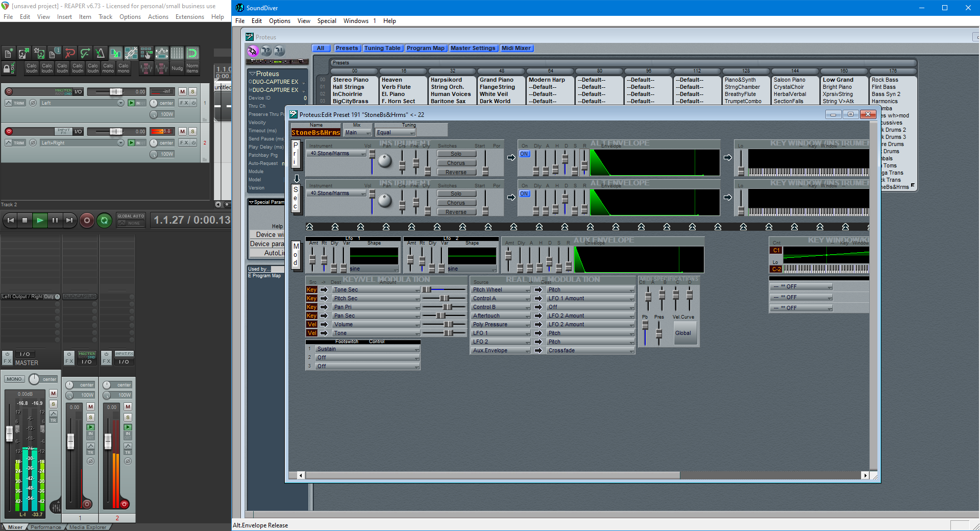980x531 pixels.
Task: Switch to the Program Map tab
Action: 426,48
